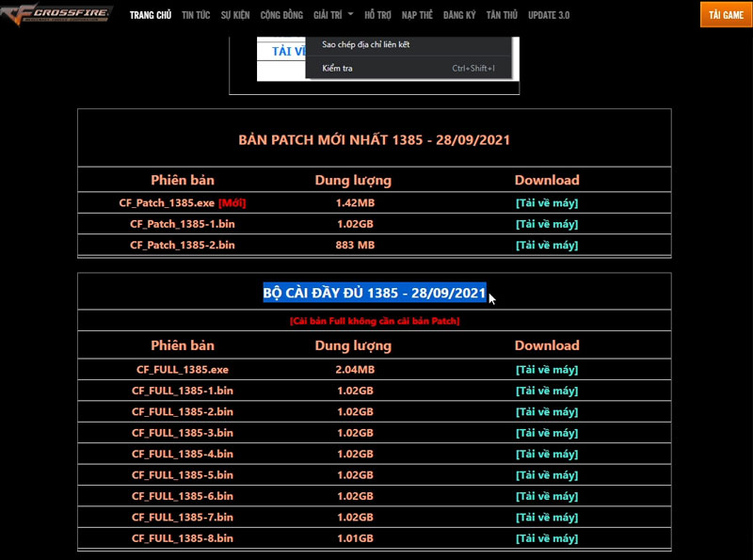This screenshot has width=753, height=560.
Task: Download CF_Patch_1385.exe via Tải về máy
Action: click(x=546, y=202)
